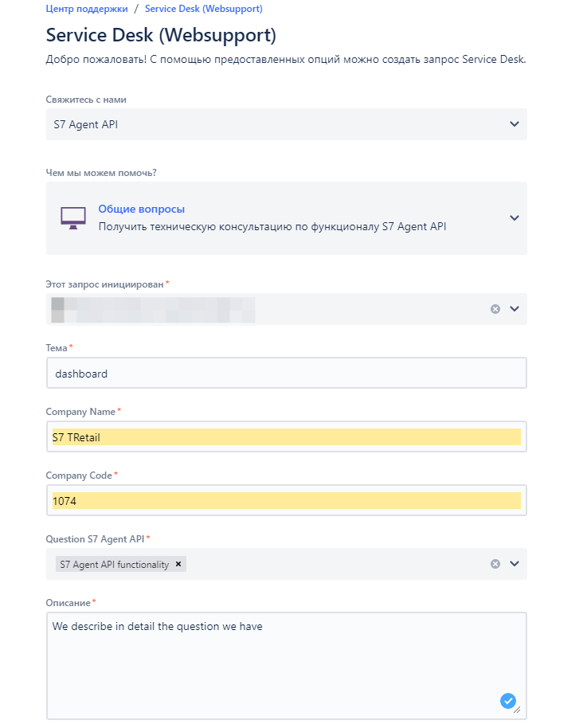Open the Question S7 Agent API dropdown arrow
The height and width of the screenshot is (728, 587).
[x=514, y=564]
